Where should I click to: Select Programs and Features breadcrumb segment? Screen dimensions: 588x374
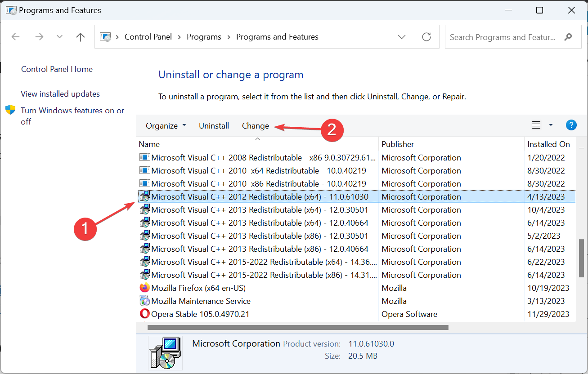point(277,37)
